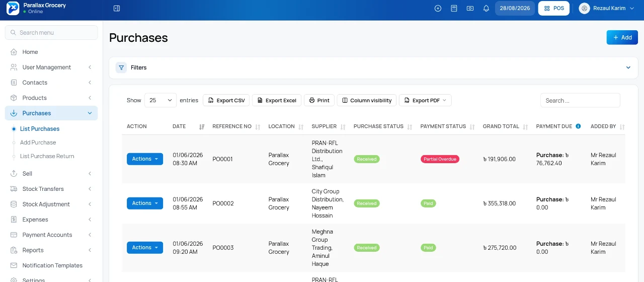Sort by the Reference No column arrows
Viewport: 644px width, 282px height.
point(258,127)
